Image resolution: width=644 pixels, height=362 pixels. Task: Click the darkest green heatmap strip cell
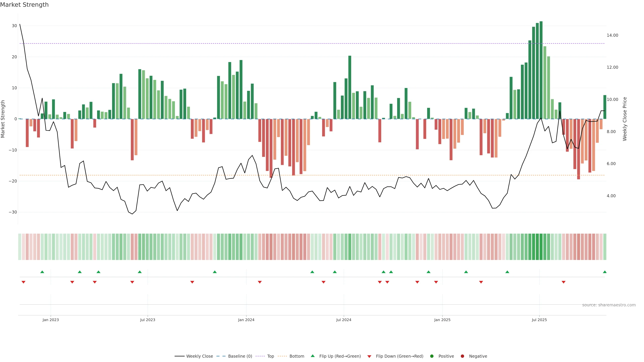pyautogui.click(x=541, y=247)
